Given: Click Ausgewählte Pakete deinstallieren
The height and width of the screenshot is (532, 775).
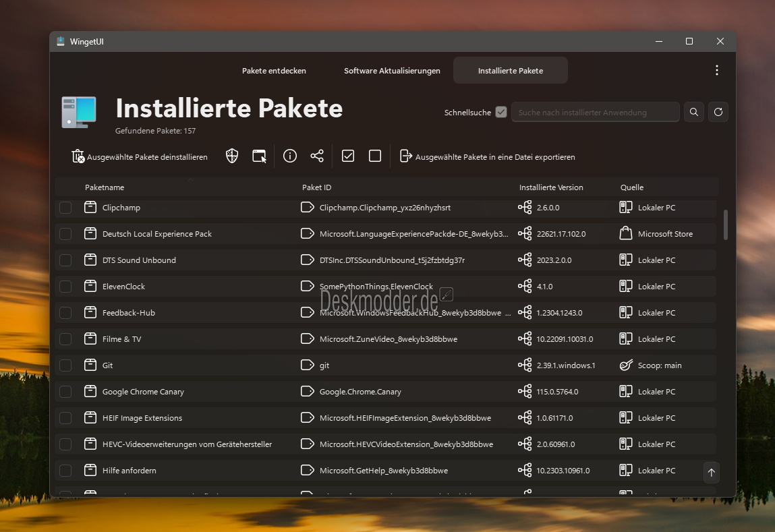Looking at the screenshot, I should click(x=140, y=156).
